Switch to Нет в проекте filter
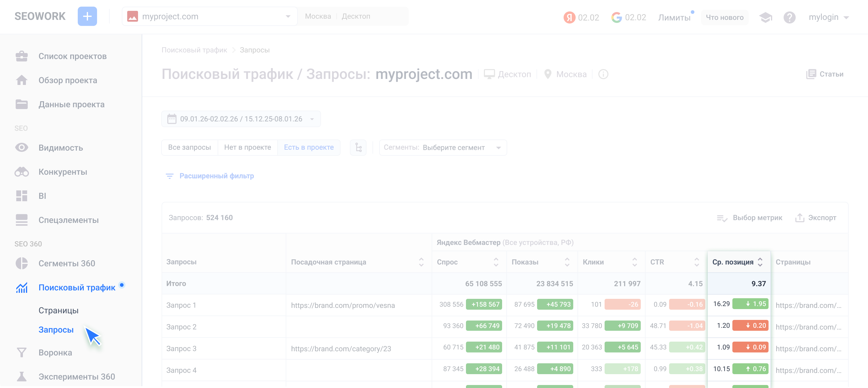The height and width of the screenshot is (388, 868). (x=247, y=148)
